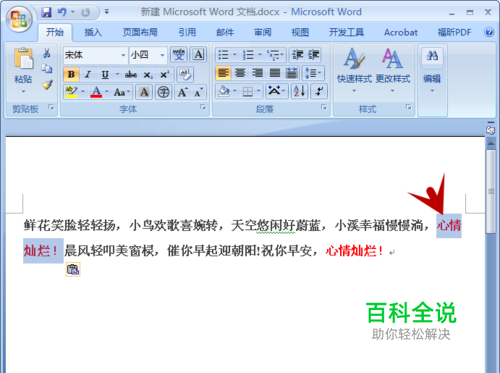Decrease paragraph indent
Viewport: 500px width, 373px height.
click(x=297, y=55)
